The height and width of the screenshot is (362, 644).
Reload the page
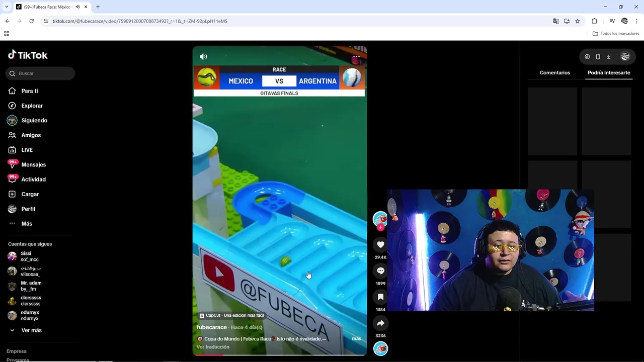pyautogui.click(x=31, y=21)
